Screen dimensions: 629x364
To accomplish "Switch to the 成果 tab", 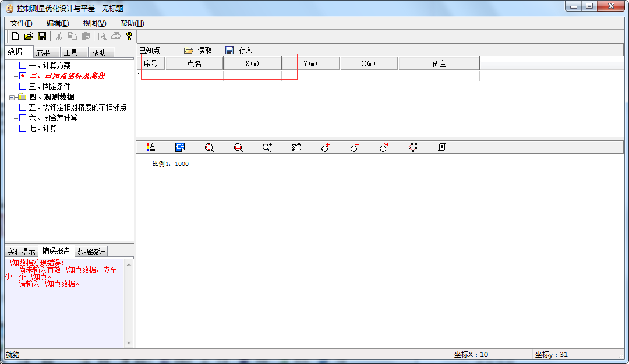I will pyautogui.click(x=43, y=52).
